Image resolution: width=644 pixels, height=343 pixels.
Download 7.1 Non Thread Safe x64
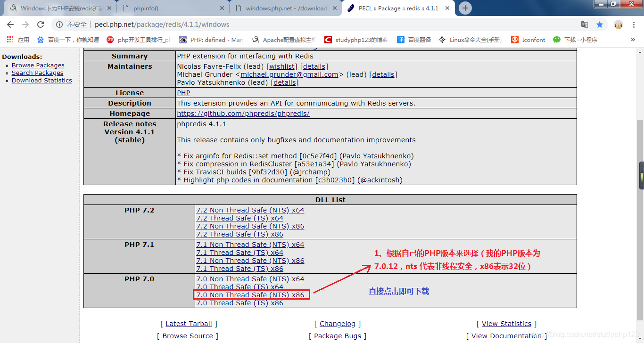click(x=250, y=245)
